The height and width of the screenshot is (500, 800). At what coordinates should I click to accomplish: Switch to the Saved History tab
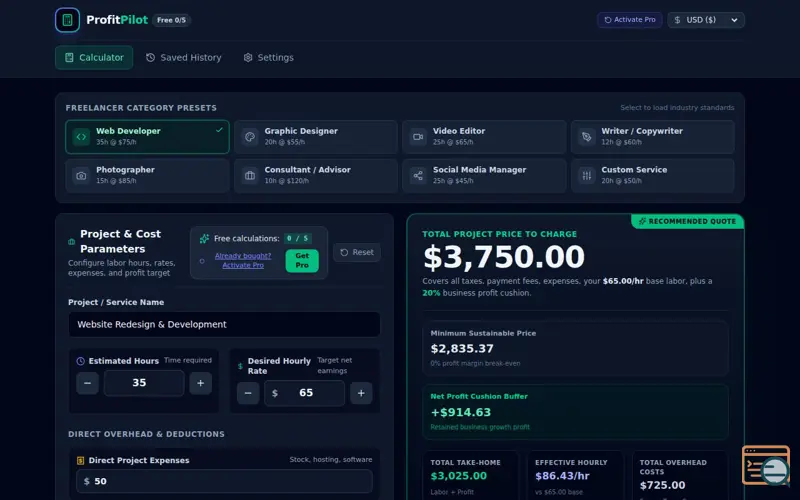pyautogui.click(x=184, y=58)
